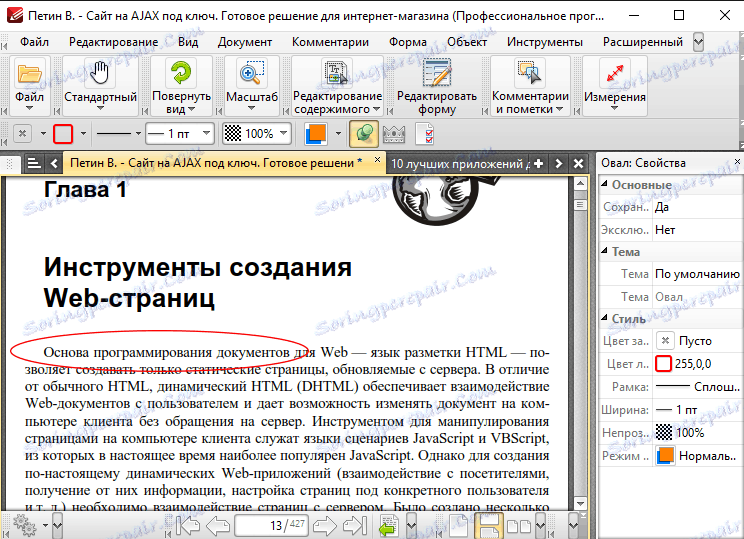Click red stroke color swatch in panel
This screenshot has height=539, width=744.
(663, 364)
